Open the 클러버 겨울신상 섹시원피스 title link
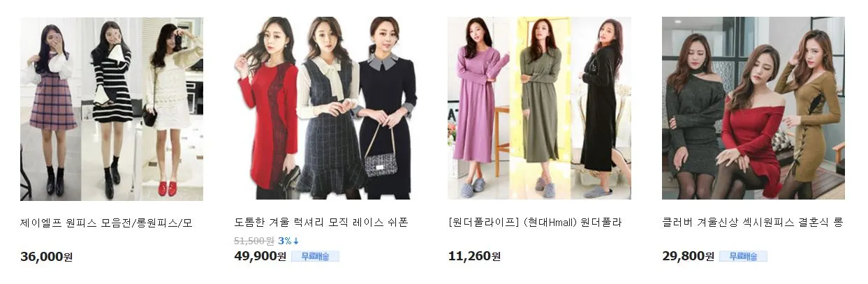The image size is (868, 284). [x=753, y=223]
